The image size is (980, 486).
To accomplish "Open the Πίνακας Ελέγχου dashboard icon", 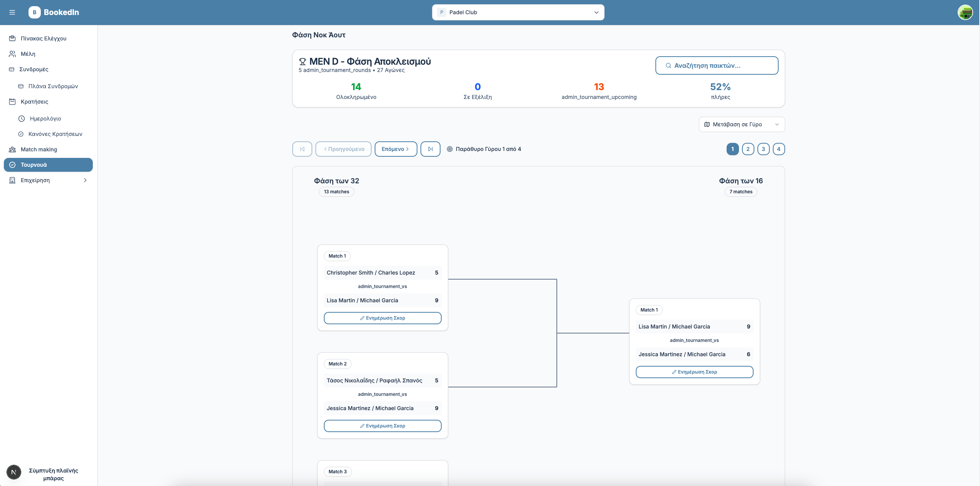I will point(12,38).
